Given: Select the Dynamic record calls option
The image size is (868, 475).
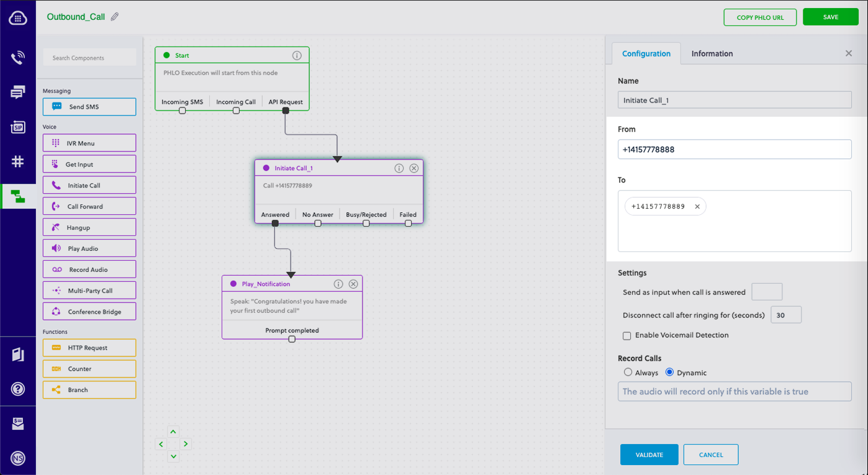Looking at the screenshot, I should coord(669,373).
